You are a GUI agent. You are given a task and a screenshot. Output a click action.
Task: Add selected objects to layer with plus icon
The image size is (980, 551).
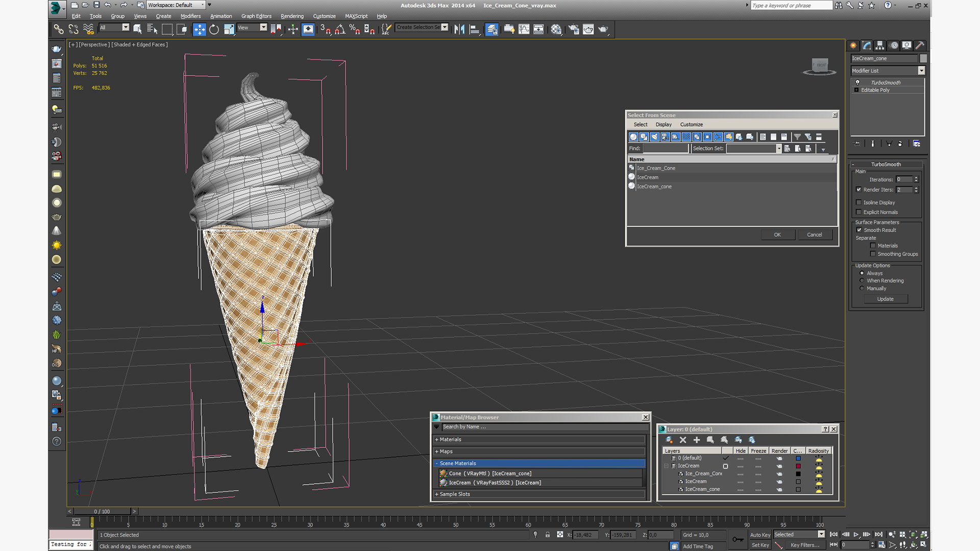tap(697, 440)
